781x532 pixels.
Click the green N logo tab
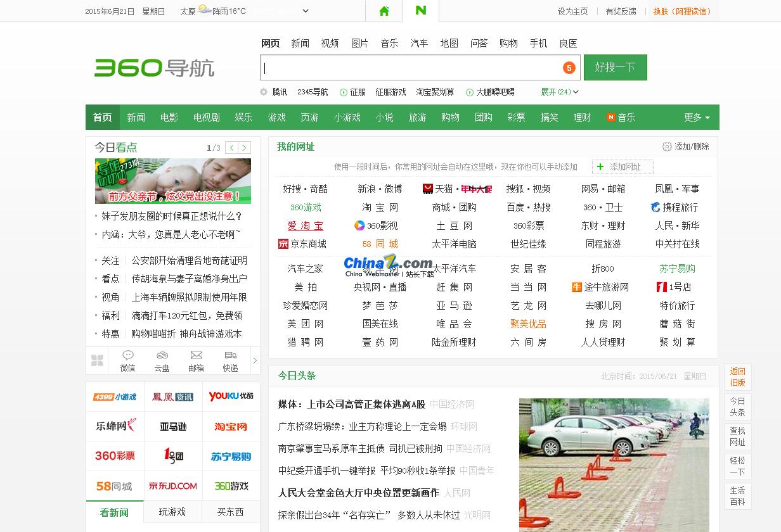pos(420,11)
